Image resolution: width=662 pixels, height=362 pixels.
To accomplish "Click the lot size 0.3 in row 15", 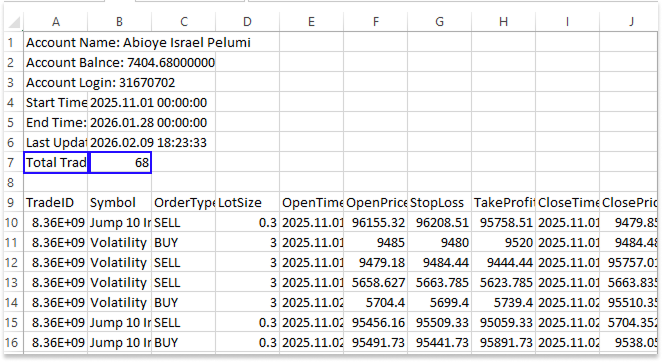I will [247, 323].
